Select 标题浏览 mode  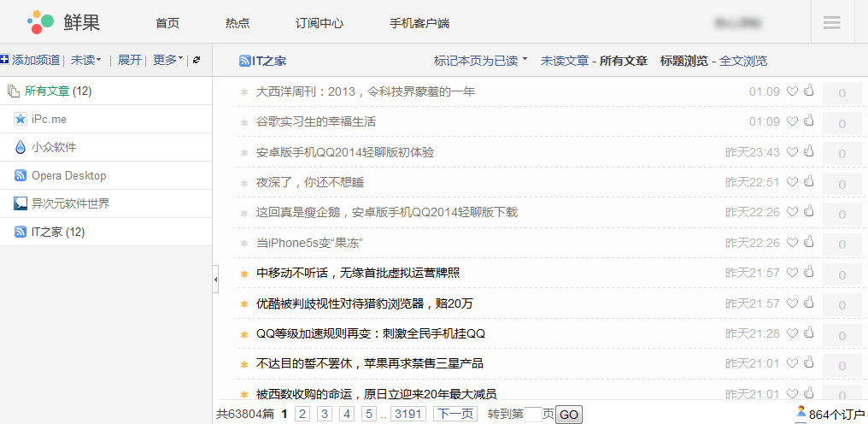point(683,61)
